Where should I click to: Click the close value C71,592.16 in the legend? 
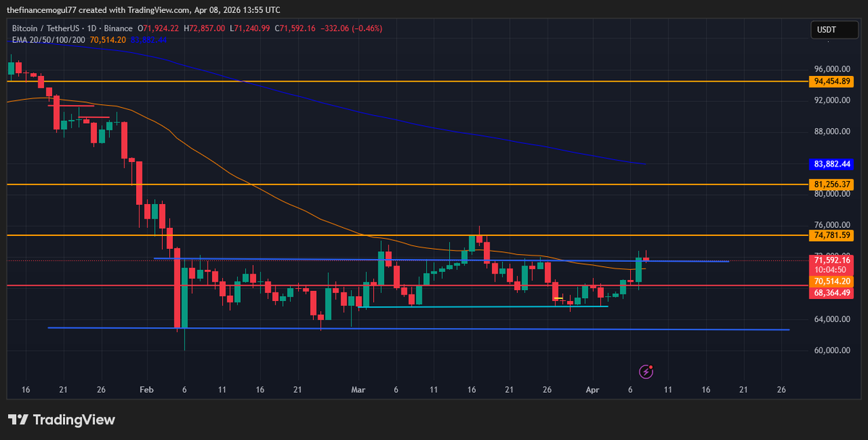(x=294, y=28)
